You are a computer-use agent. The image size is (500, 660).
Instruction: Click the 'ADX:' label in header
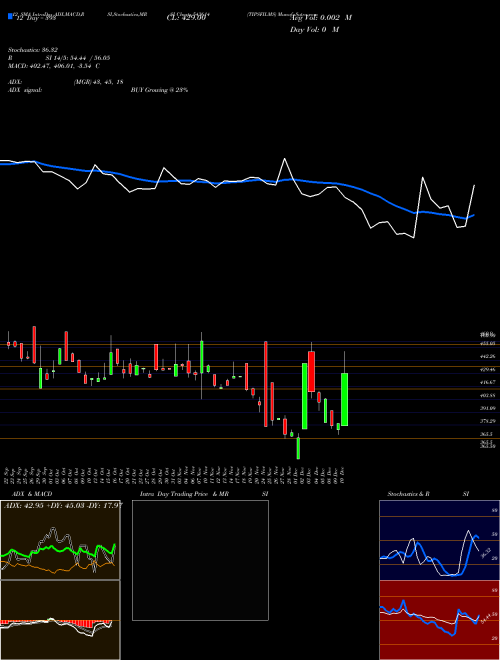click(15, 82)
